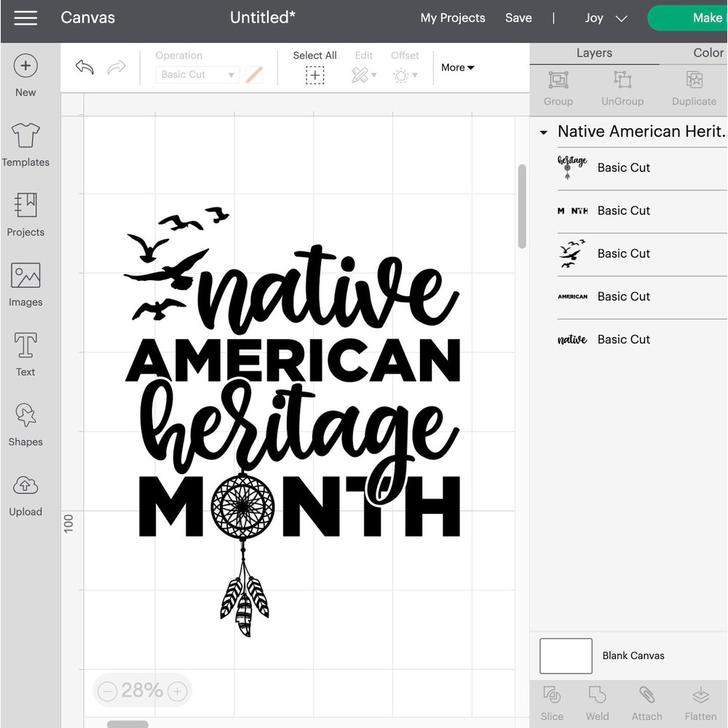Open the More dropdown in the toolbar
Viewport: 728px width, 728px height.
tap(457, 67)
